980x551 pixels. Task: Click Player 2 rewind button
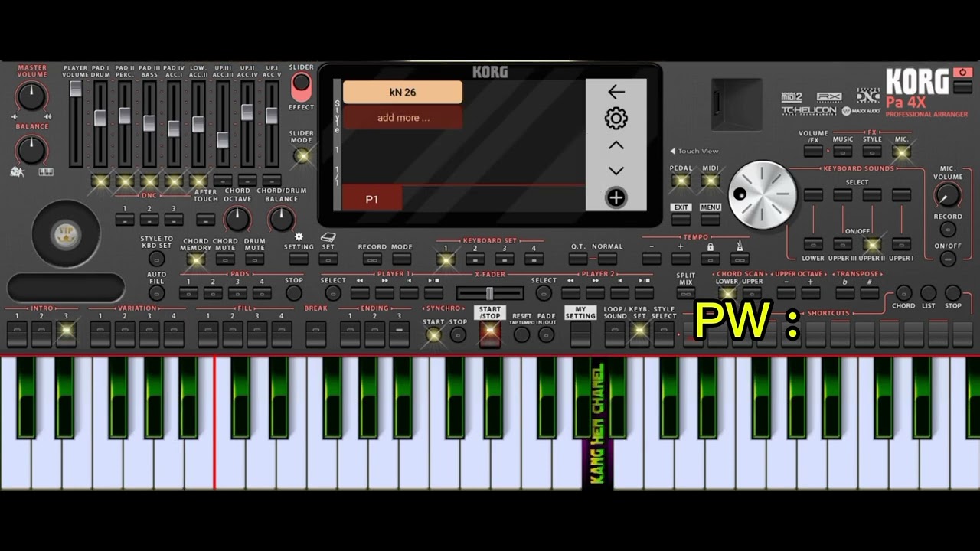(x=570, y=293)
